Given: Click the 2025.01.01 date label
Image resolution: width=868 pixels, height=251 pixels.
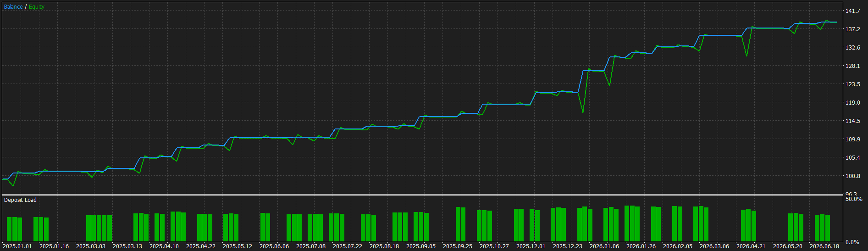Looking at the screenshot, I should (17, 246).
